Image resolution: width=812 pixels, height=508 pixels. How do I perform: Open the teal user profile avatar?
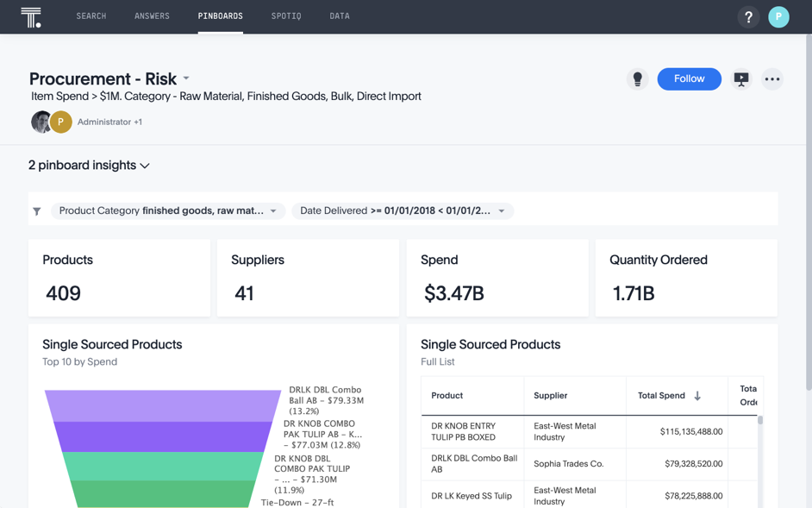click(778, 17)
